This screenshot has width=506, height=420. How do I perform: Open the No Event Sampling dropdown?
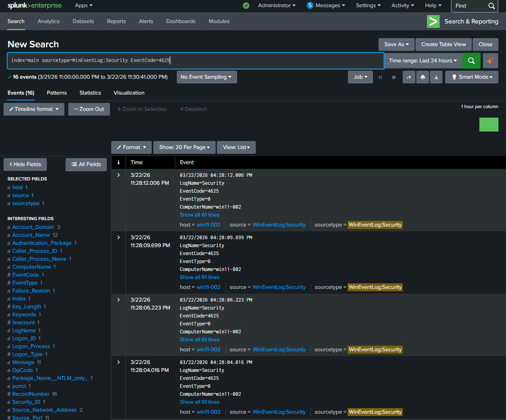(x=207, y=77)
